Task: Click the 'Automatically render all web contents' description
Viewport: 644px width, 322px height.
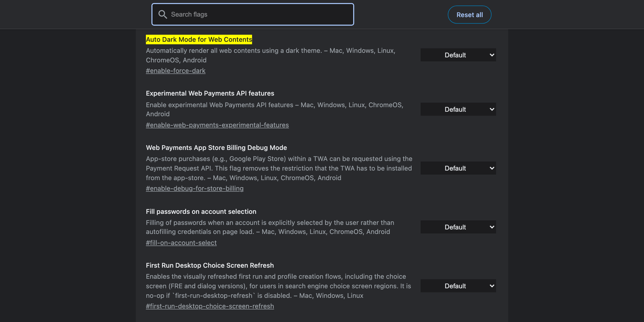Action: pos(271,55)
